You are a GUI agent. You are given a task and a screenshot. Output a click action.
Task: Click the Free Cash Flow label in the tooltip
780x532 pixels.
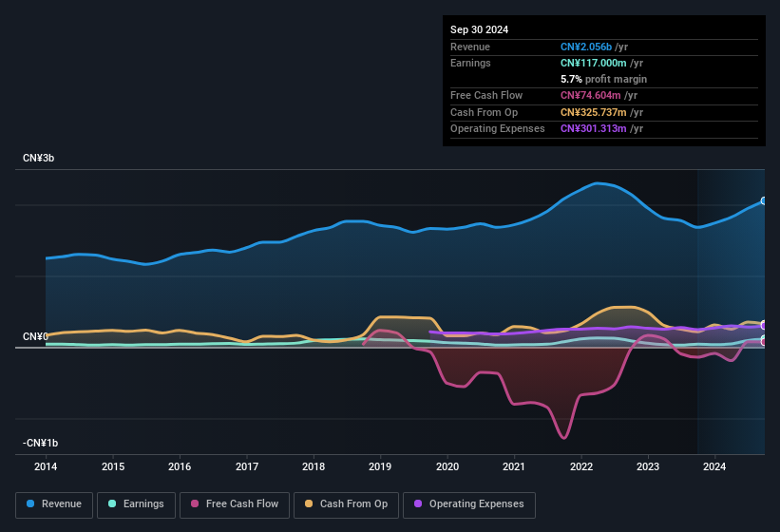point(486,95)
